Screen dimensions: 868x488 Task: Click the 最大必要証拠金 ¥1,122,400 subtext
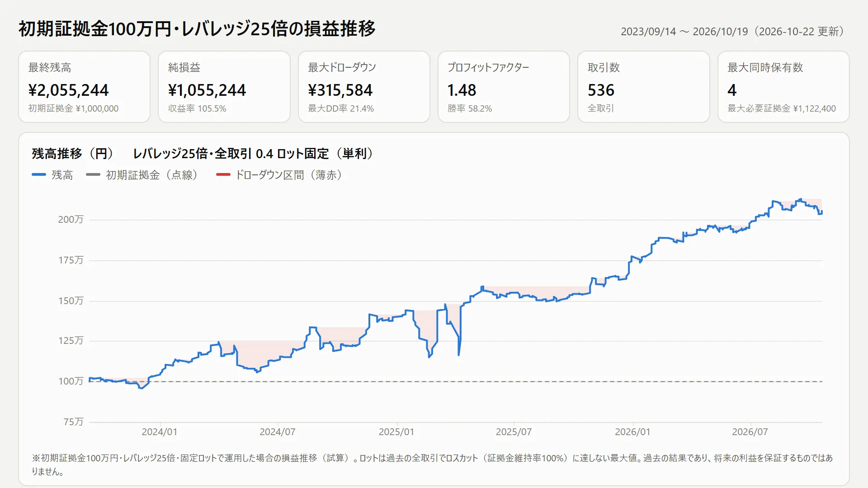782,108
